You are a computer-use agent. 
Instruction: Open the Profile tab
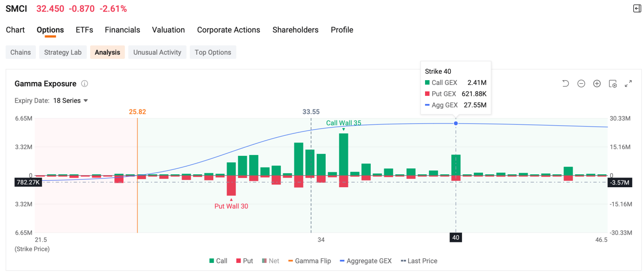[342, 30]
